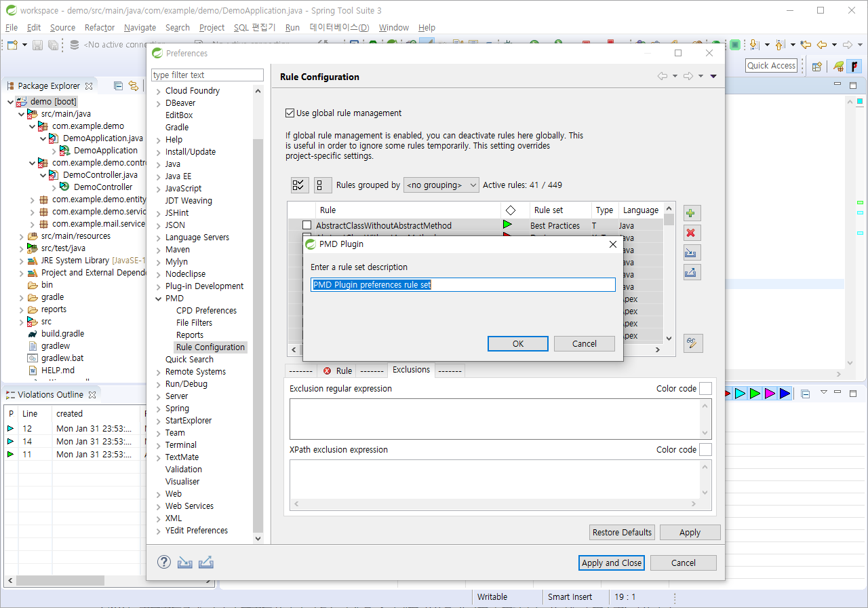Click the Quick Access search box
The height and width of the screenshot is (608, 868).
[772, 66]
